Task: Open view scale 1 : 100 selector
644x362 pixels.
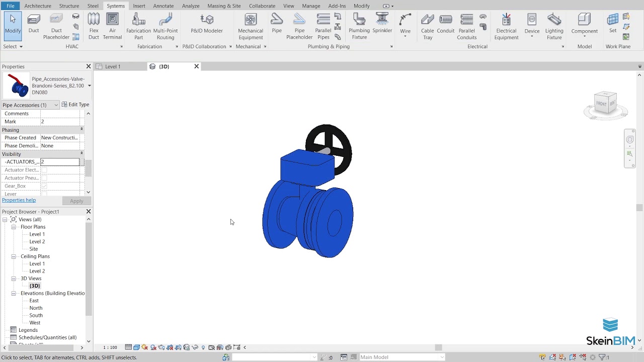Action: tap(110, 347)
